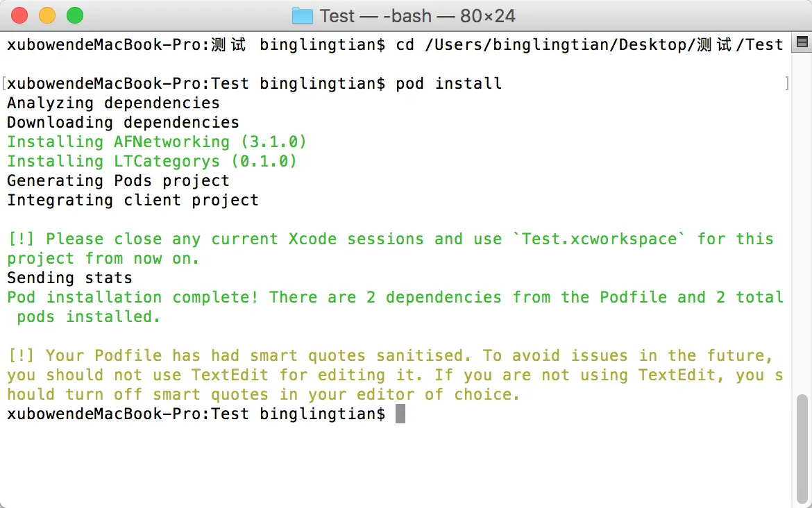Click the 'Downloading dependencies' line
This screenshot has width=812, height=508.
(124, 122)
